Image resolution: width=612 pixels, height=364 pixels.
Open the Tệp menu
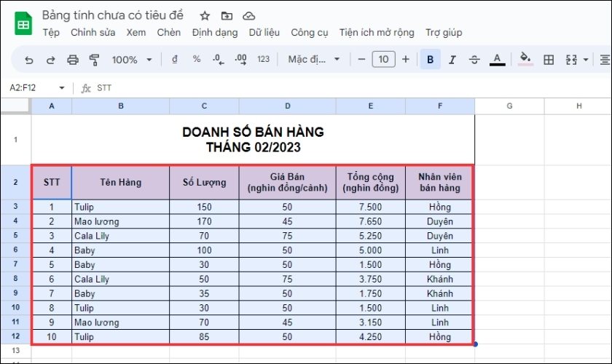coord(51,33)
